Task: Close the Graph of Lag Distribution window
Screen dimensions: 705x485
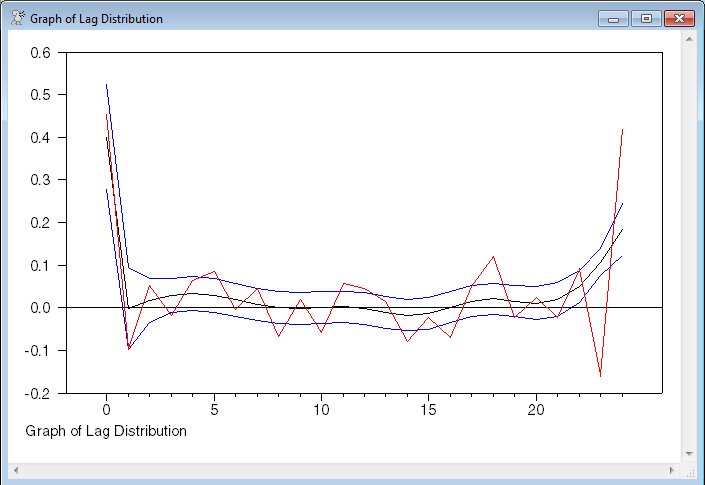Action: (678, 18)
